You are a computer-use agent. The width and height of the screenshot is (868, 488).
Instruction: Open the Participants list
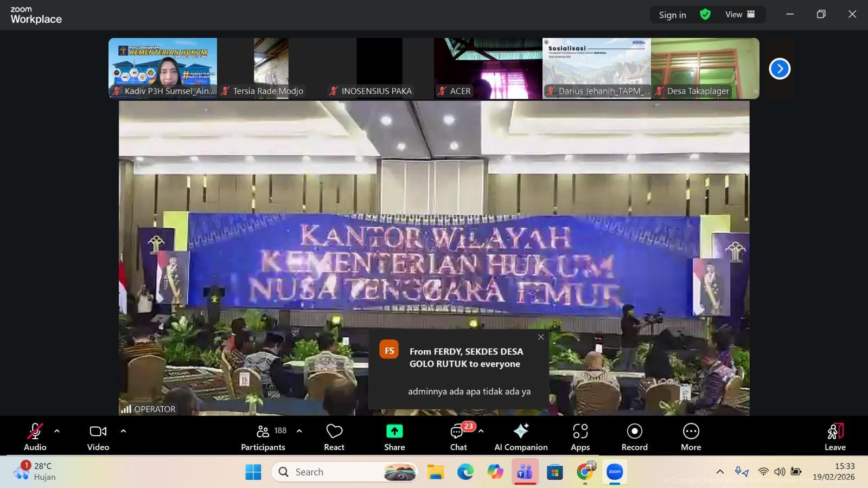[x=263, y=437]
